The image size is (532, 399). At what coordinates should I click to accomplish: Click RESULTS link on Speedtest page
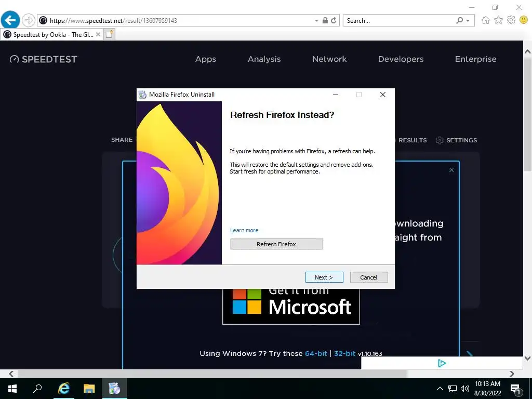coord(412,140)
